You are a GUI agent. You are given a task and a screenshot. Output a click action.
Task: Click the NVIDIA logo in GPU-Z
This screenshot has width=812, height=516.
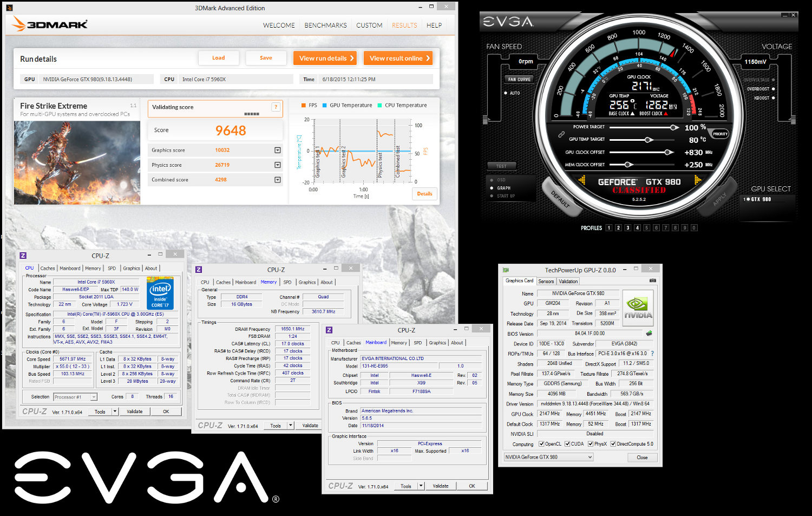[638, 309]
